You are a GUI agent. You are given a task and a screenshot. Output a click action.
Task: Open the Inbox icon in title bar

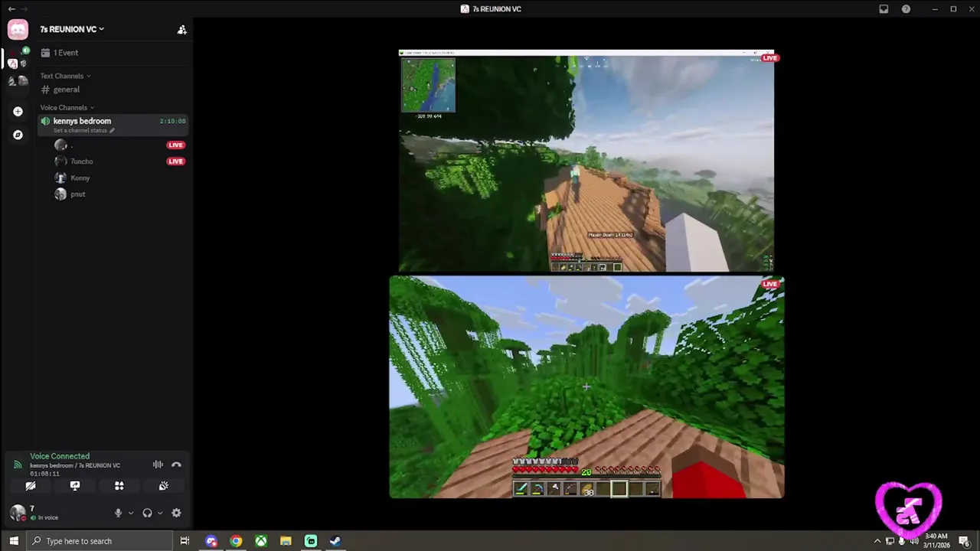884,9
